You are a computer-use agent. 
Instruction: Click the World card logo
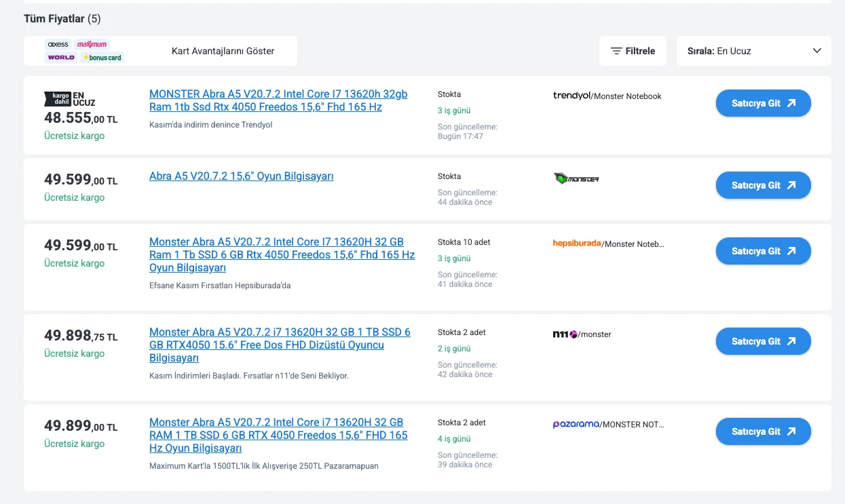coord(61,58)
